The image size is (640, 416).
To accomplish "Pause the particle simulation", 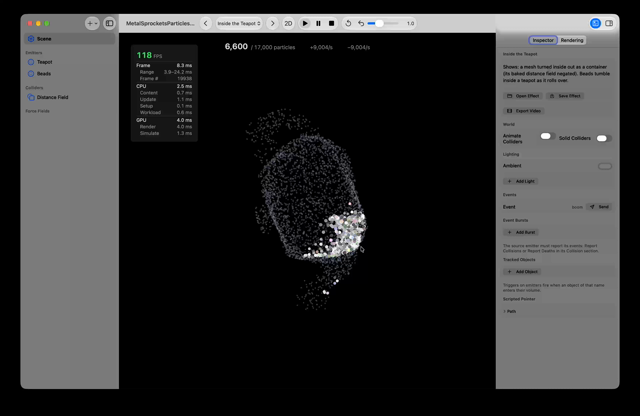I will (x=318, y=23).
